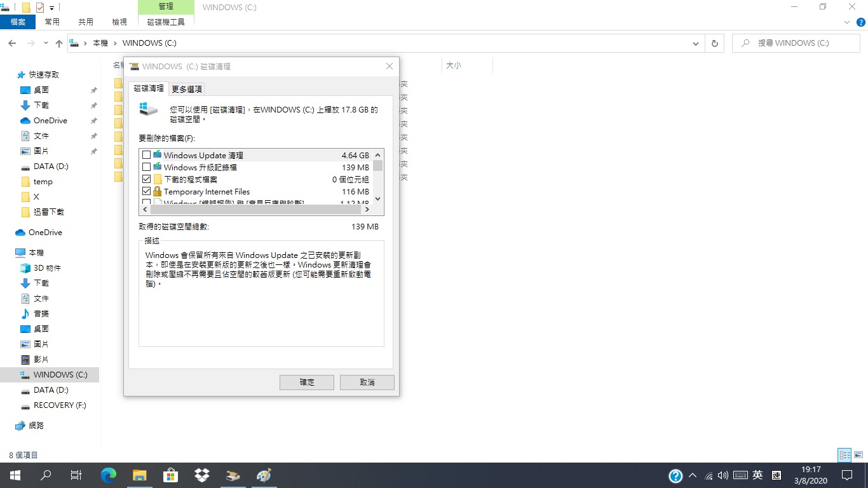Open 快速存取 in navigation pane

[44, 74]
